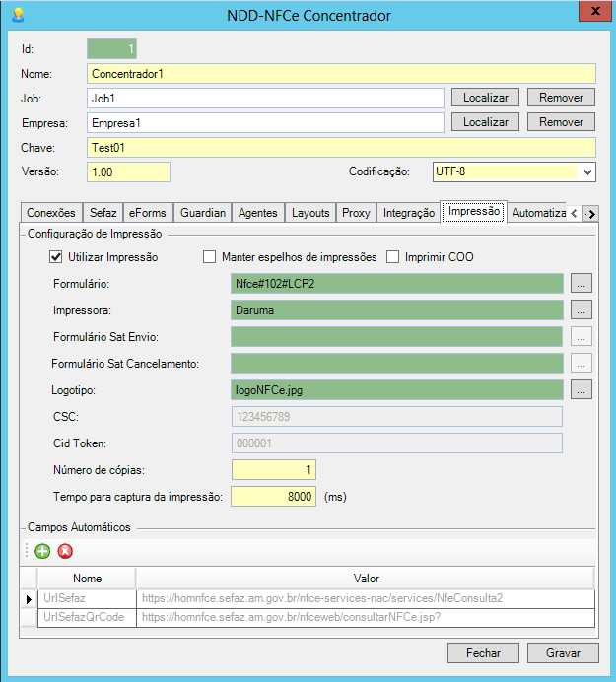Switch to the Sefaz tab
The width and height of the screenshot is (616, 682).
pos(103,212)
